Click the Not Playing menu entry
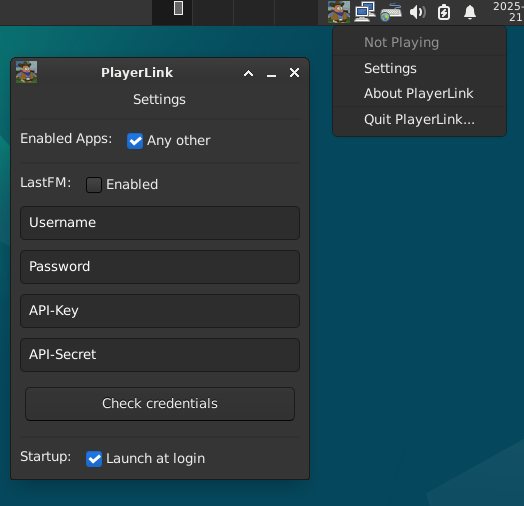Image resolution: width=524 pixels, height=506 pixels. 419,42
